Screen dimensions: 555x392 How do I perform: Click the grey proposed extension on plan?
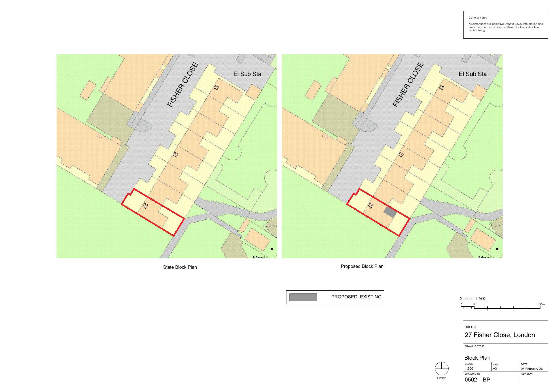click(390, 212)
